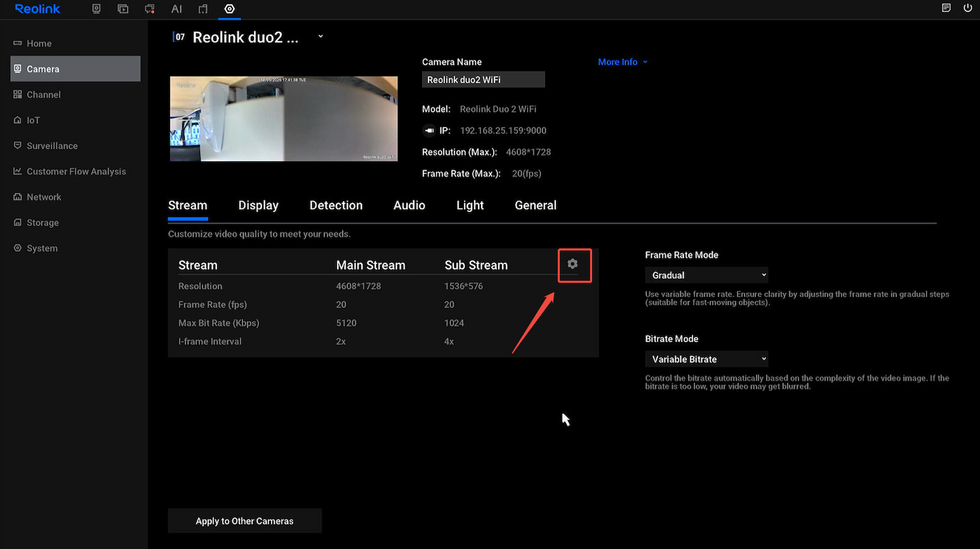Select the settings hexagon icon in top bar
The image size is (980, 549).
[x=230, y=9]
